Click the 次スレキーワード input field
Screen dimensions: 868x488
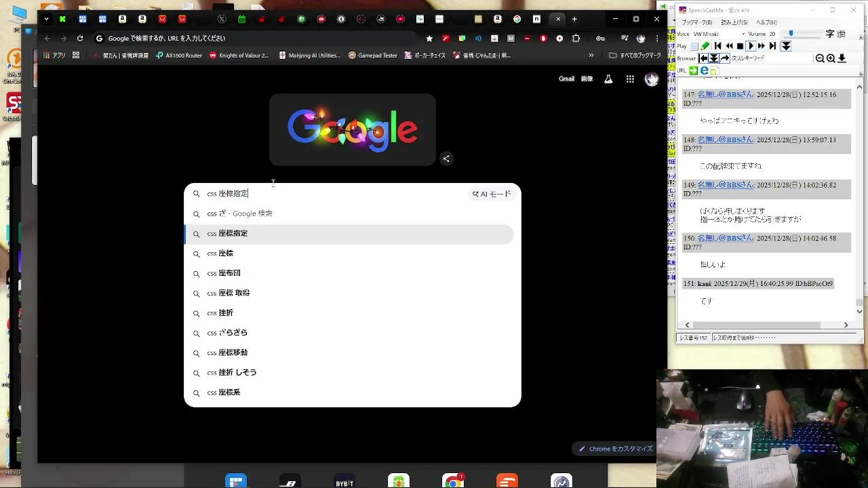pyautogui.click(x=789, y=58)
